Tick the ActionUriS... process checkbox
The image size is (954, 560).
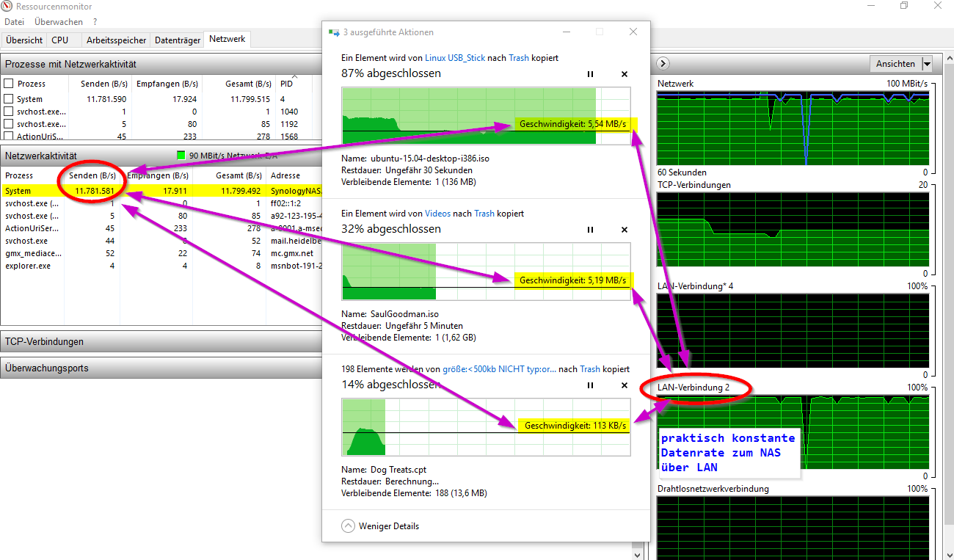(9, 136)
